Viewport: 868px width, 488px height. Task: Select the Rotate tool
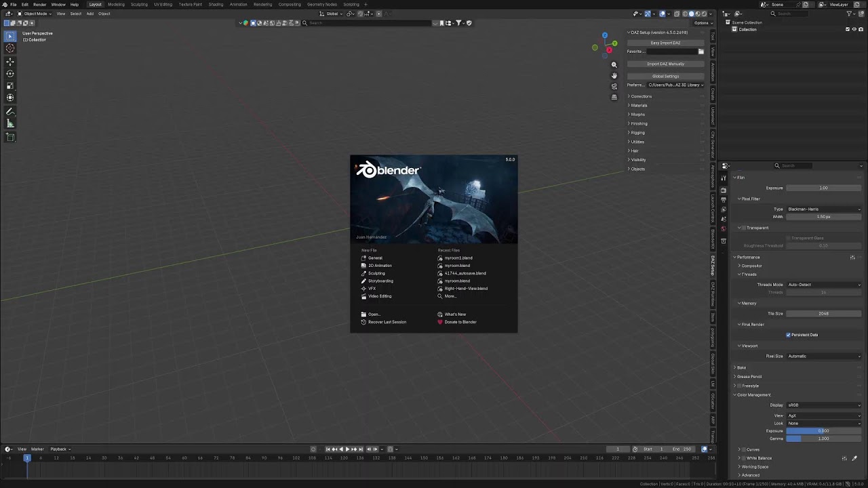click(x=10, y=74)
